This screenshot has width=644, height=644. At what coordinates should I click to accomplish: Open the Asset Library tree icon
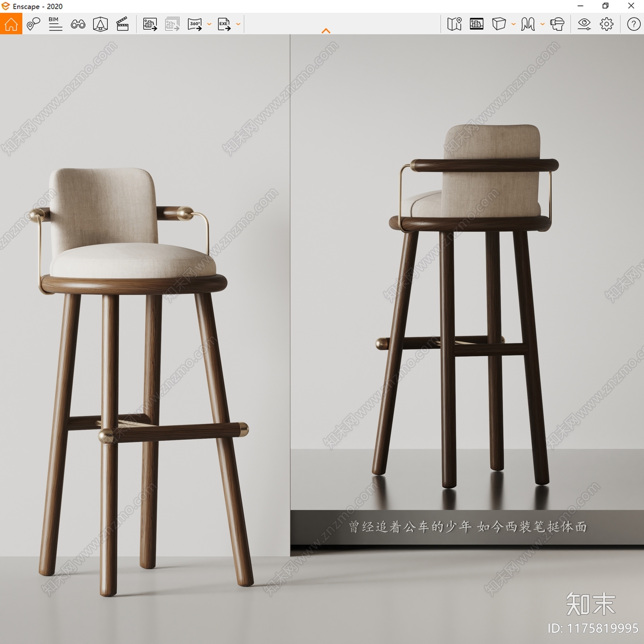click(100, 24)
